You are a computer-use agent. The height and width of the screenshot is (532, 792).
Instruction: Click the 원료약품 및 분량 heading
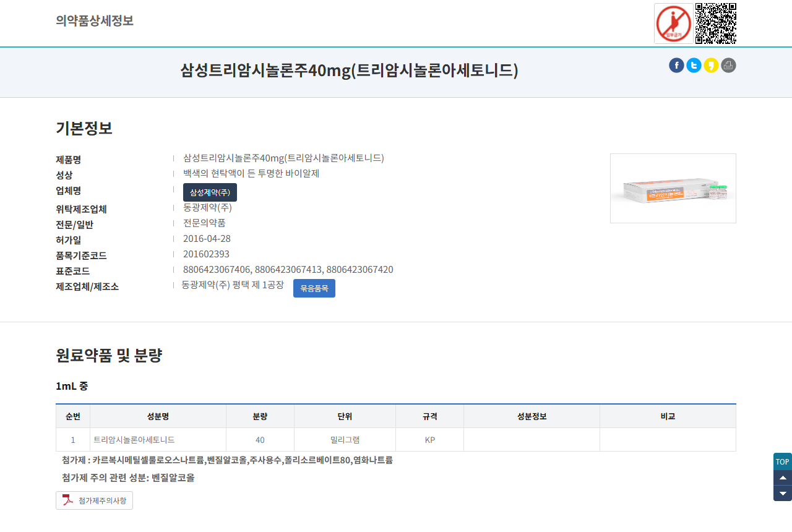click(109, 356)
